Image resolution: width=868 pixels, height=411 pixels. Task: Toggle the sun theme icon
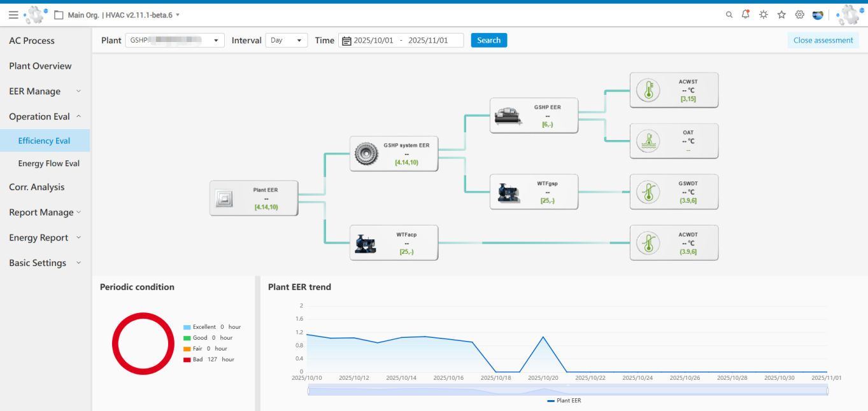tap(764, 15)
